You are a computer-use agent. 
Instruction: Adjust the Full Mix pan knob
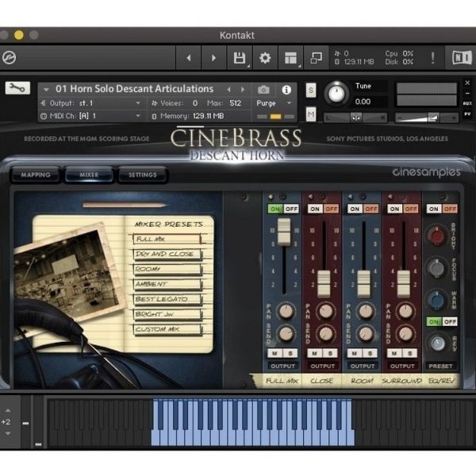(x=286, y=312)
